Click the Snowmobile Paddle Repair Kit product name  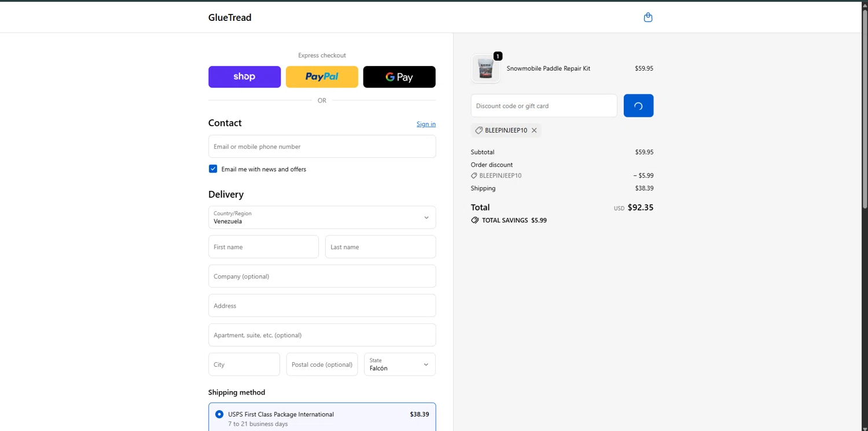[549, 68]
